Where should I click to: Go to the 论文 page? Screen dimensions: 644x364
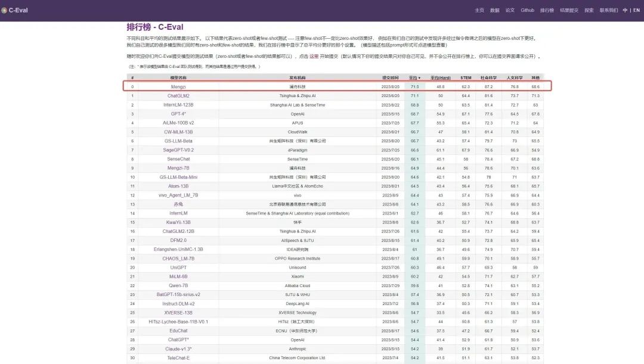click(x=510, y=10)
